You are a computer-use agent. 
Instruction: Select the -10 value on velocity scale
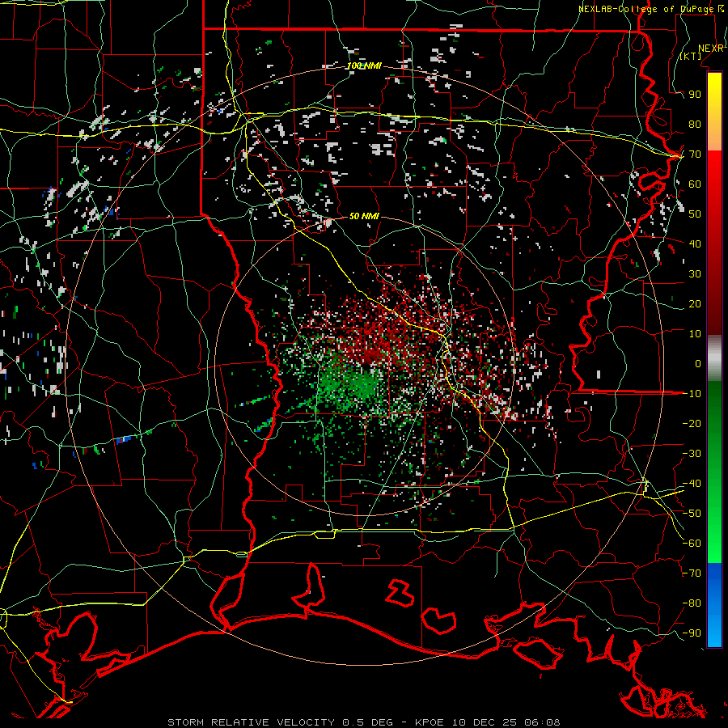(692, 394)
